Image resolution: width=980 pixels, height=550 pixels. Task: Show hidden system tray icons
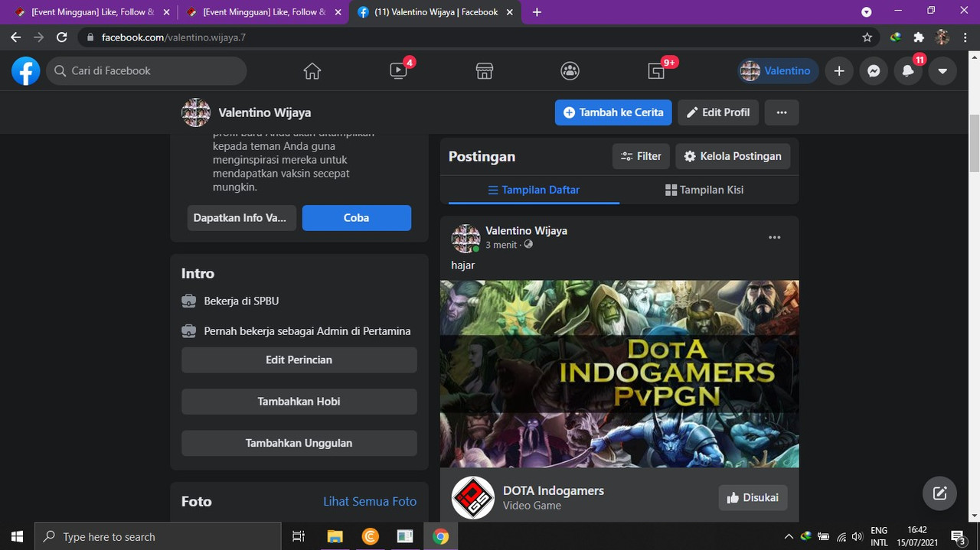click(x=789, y=536)
